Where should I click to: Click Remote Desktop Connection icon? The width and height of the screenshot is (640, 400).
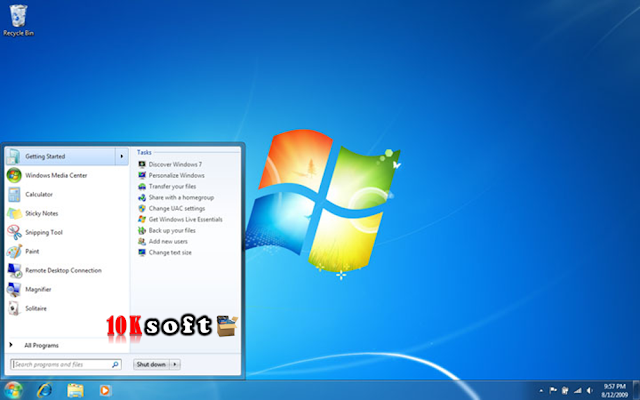pyautogui.click(x=14, y=270)
